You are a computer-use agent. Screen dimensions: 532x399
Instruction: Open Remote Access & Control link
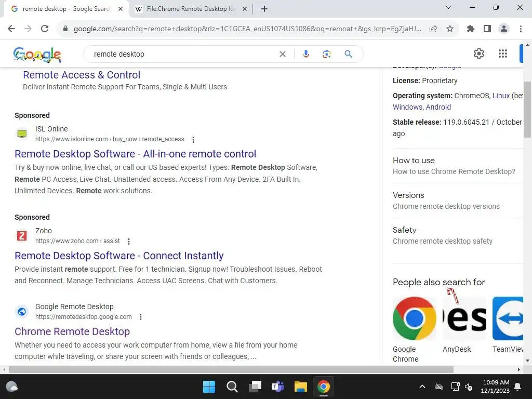82,75
